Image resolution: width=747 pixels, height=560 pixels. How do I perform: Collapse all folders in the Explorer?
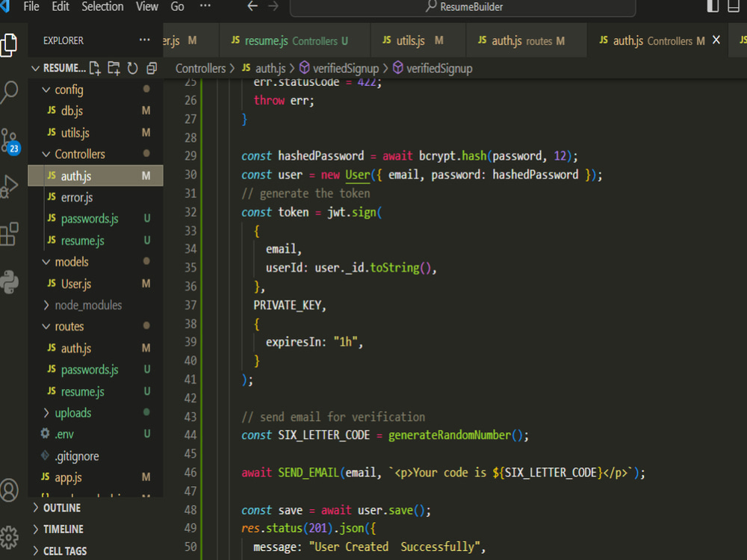[x=152, y=67]
